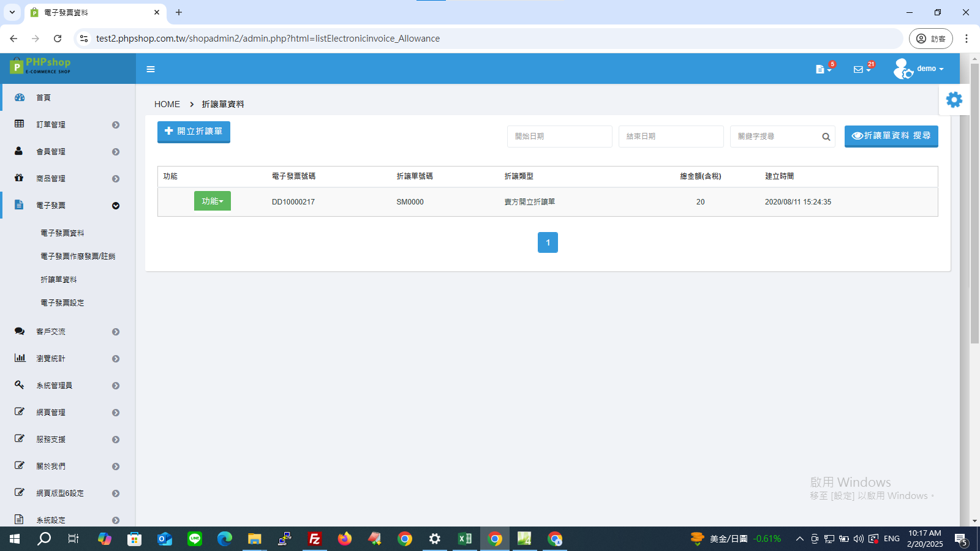Screen dimensions: 980x551
Task: Toggle sidebar with the hamburger menu icon
Action: click(151, 69)
